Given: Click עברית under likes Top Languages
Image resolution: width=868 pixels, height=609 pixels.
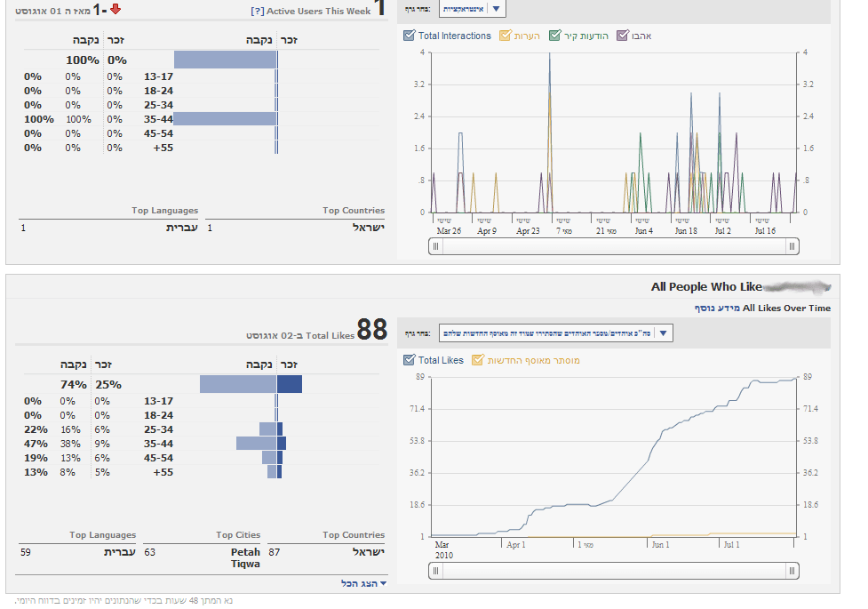Looking at the screenshot, I should [120, 552].
